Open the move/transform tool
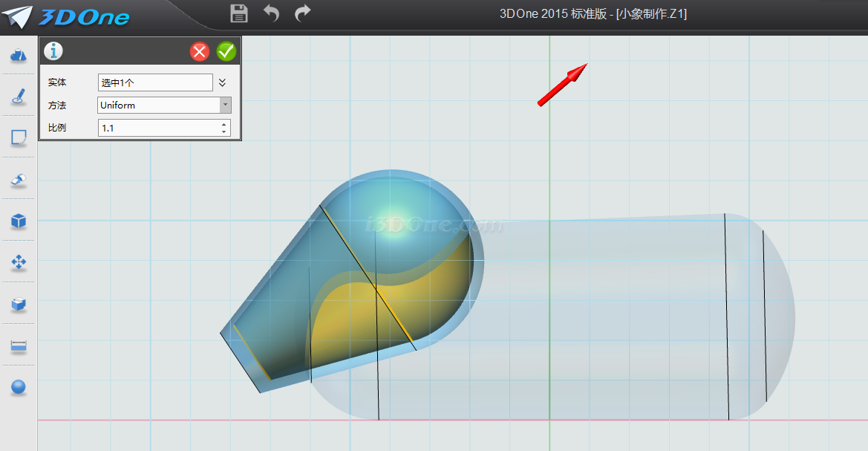Viewport: 868px width, 451px height. pos(19,262)
